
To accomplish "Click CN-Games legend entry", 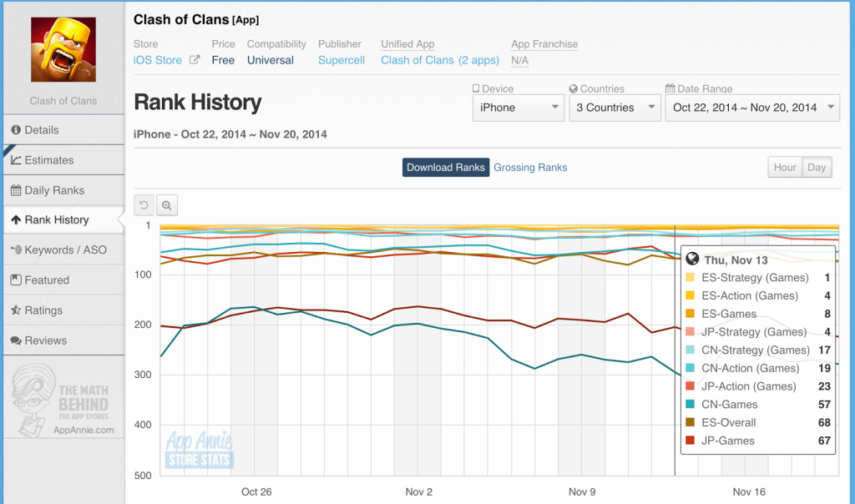I will tap(758, 405).
